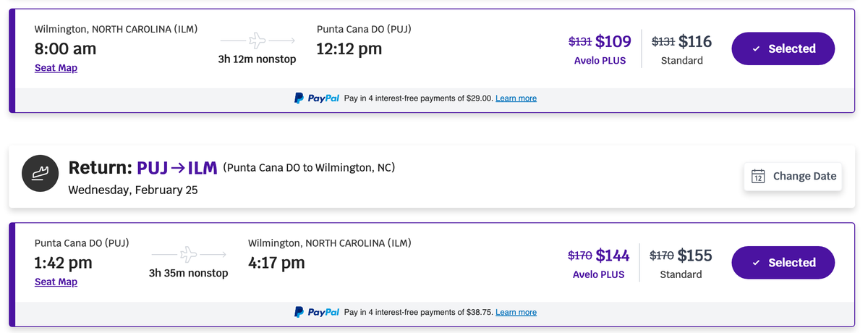Screen dimensions: 868x333
Task: Click the calendar icon in Change Date
Action: tap(758, 176)
